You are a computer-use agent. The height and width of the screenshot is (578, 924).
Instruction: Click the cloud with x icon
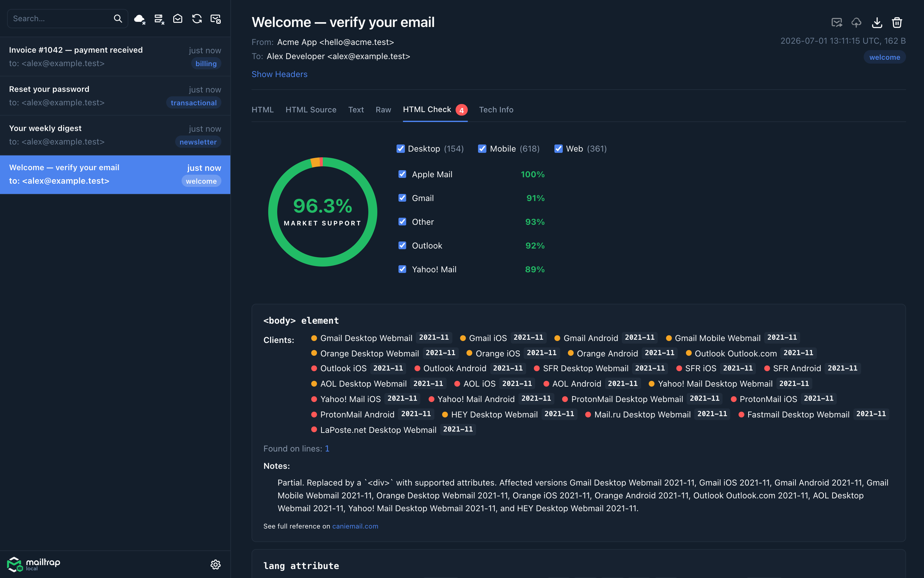pyautogui.click(x=140, y=19)
